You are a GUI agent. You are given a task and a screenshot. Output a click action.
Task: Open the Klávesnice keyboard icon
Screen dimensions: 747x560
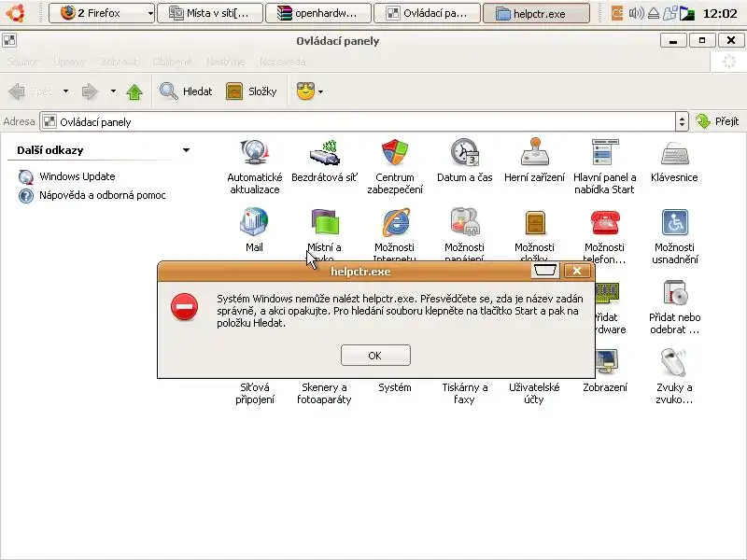coord(674,160)
